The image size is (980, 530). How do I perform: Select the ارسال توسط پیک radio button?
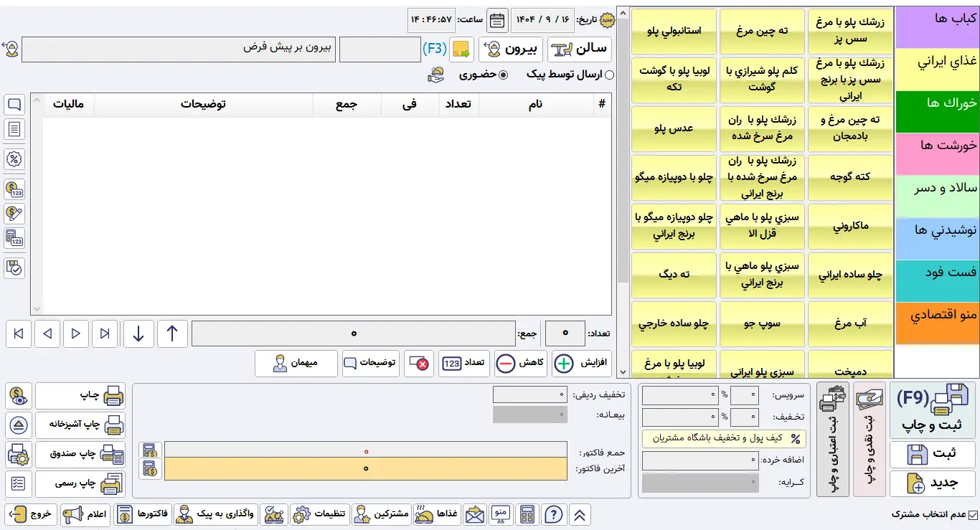[609, 75]
